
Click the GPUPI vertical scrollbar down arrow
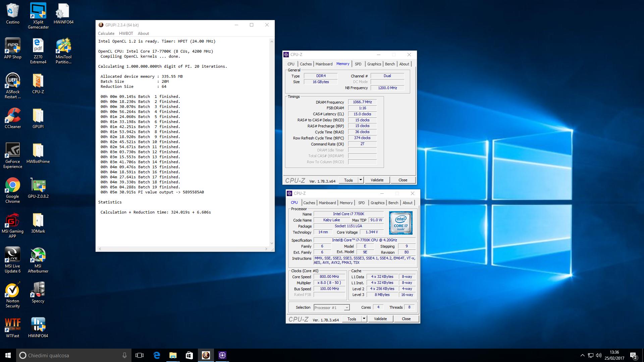tap(272, 244)
